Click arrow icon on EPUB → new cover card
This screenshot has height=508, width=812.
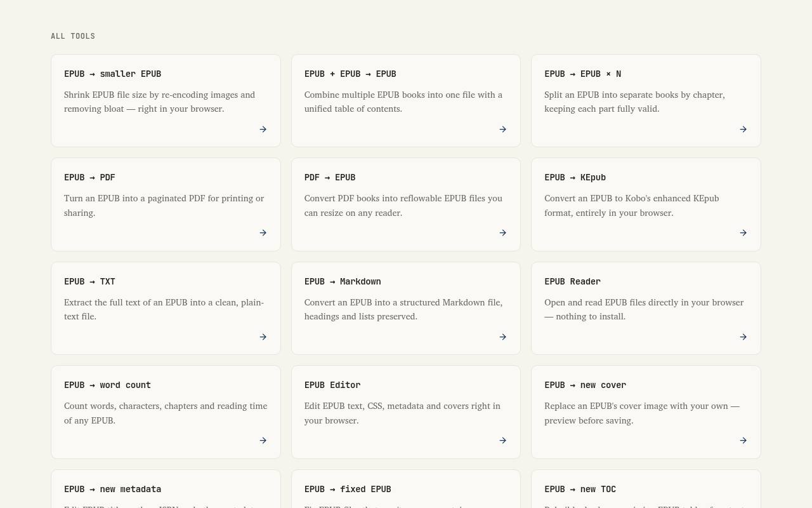point(743,440)
